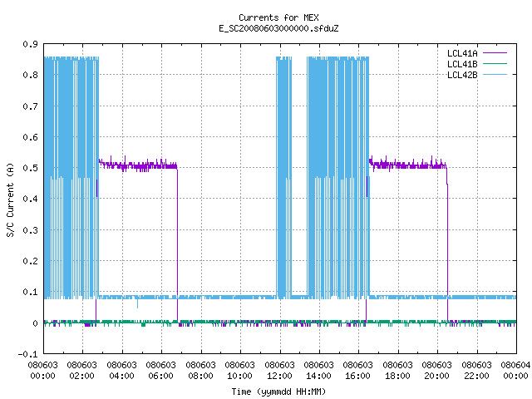
Task: Click the 080603 16:00 x-axis tick label
Action: click(357, 371)
